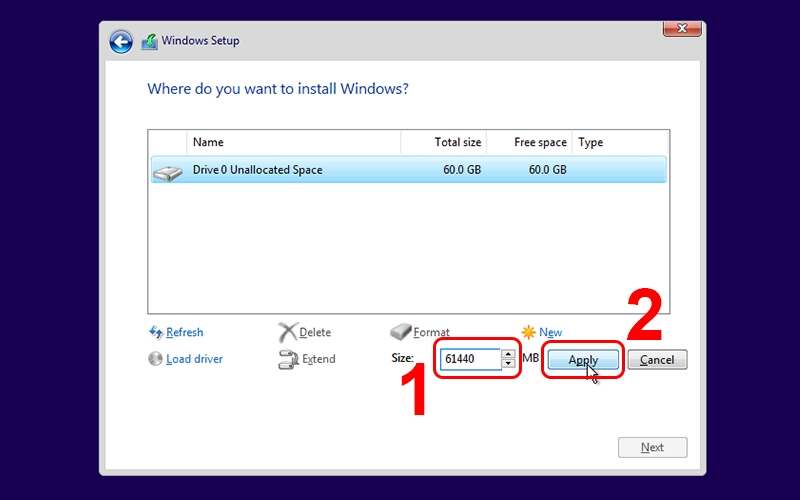The image size is (800, 500).
Task: Click the Delete link
Action: (x=315, y=333)
